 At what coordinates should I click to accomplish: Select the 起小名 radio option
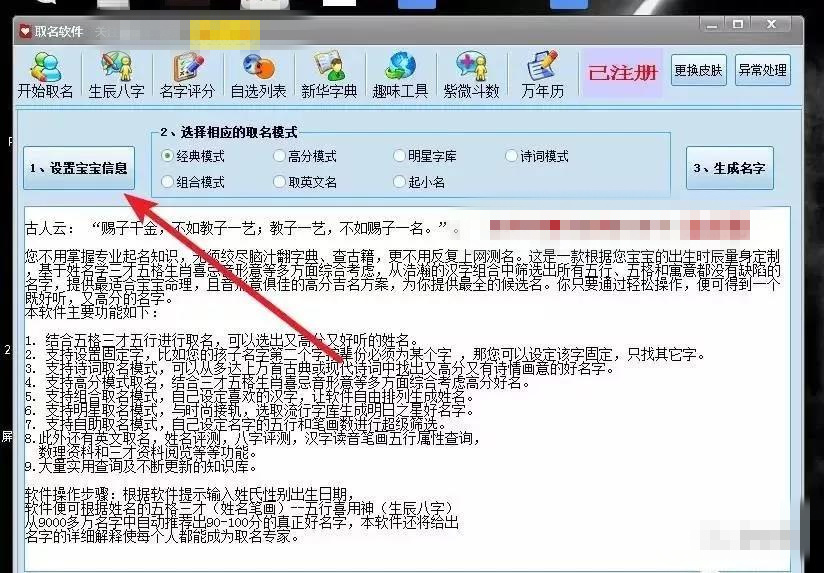click(419, 182)
